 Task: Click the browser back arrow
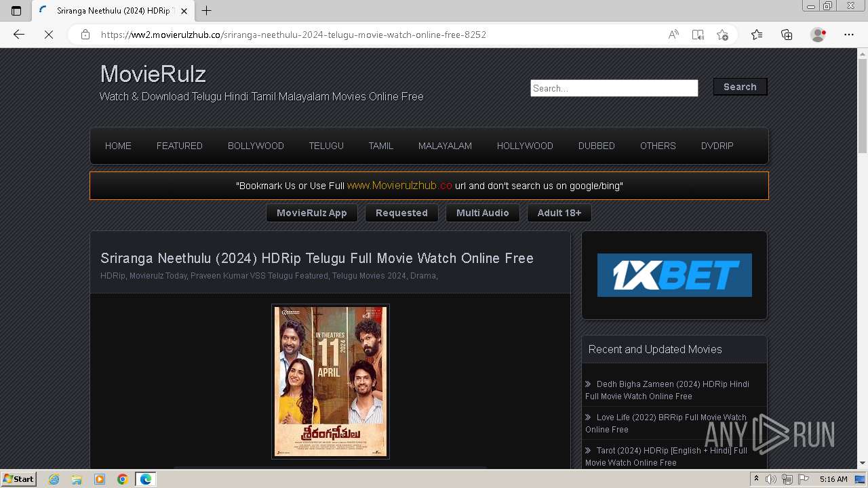coord(19,35)
